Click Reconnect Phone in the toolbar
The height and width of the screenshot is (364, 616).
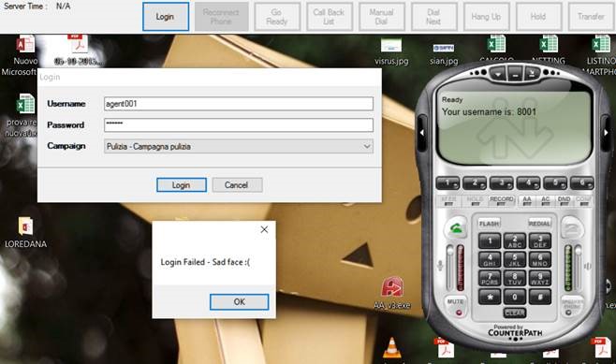(222, 17)
